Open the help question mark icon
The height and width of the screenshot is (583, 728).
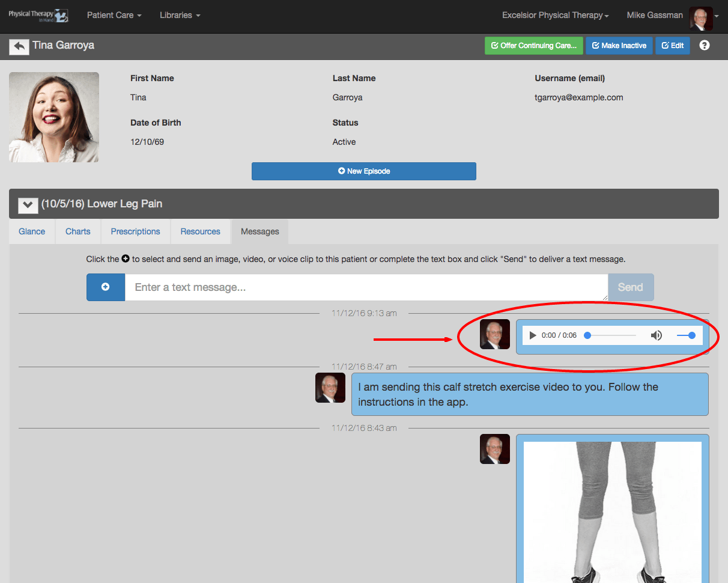point(705,46)
